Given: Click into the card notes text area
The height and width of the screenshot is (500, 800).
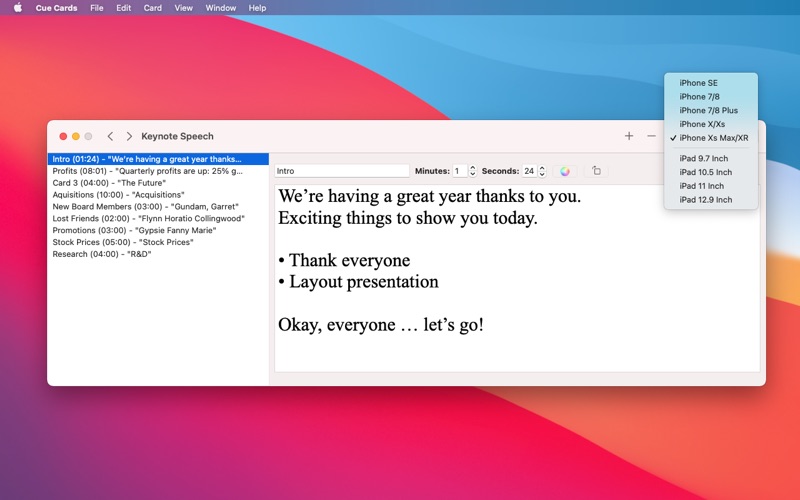Looking at the screenshot, I should [x=517, y=278].
